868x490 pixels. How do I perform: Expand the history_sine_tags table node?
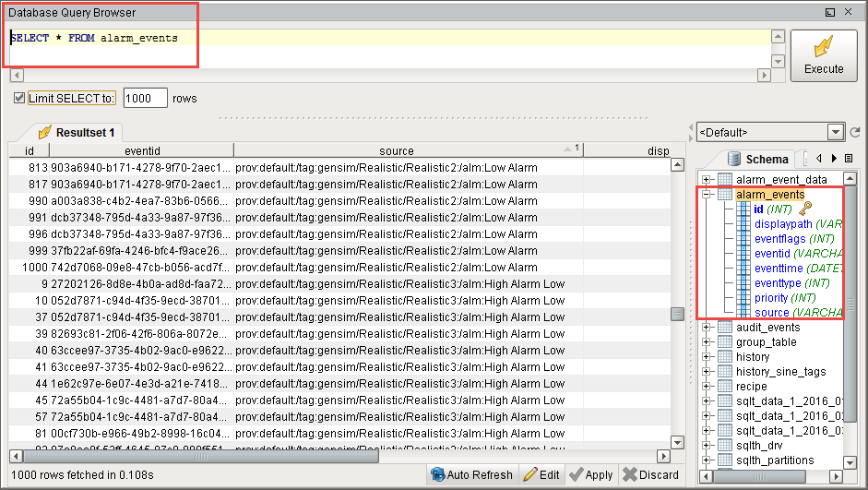click(x=707, y=372)
